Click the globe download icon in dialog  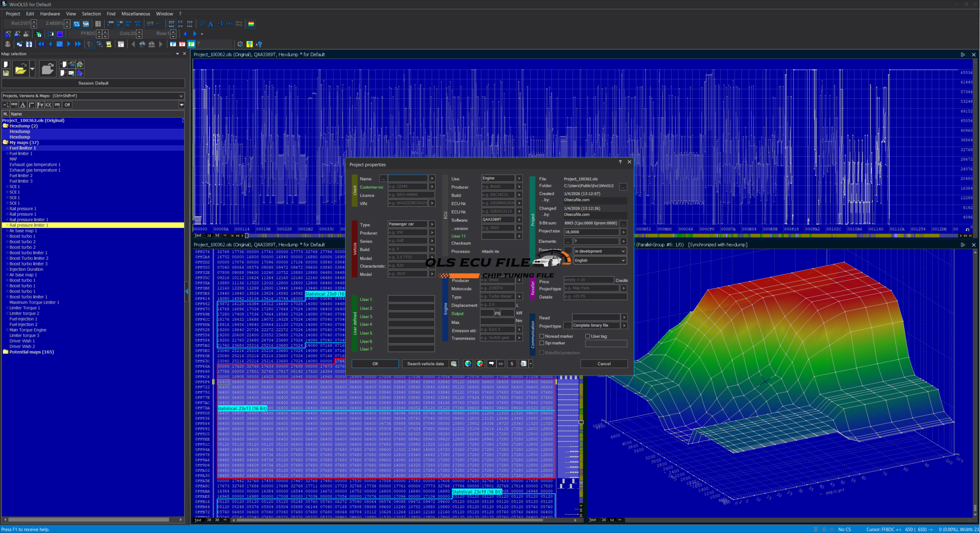click(x=468, y=364)
